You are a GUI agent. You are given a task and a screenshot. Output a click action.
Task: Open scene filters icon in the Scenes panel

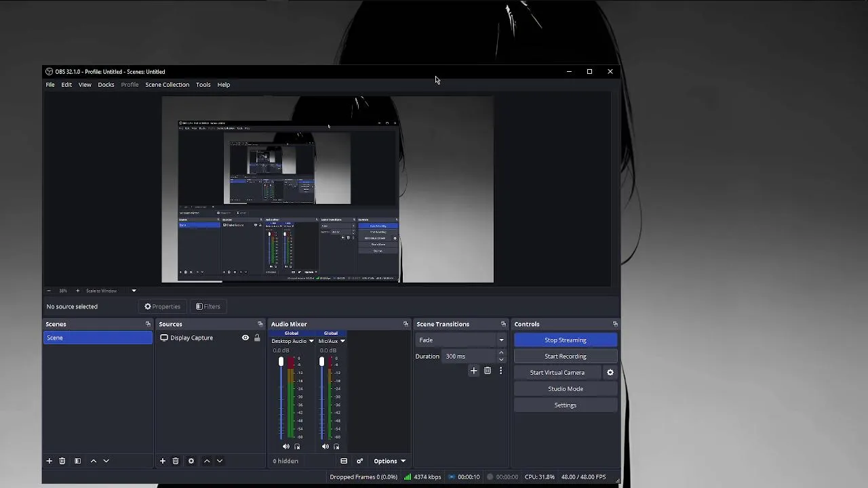(x=77, y=461)
